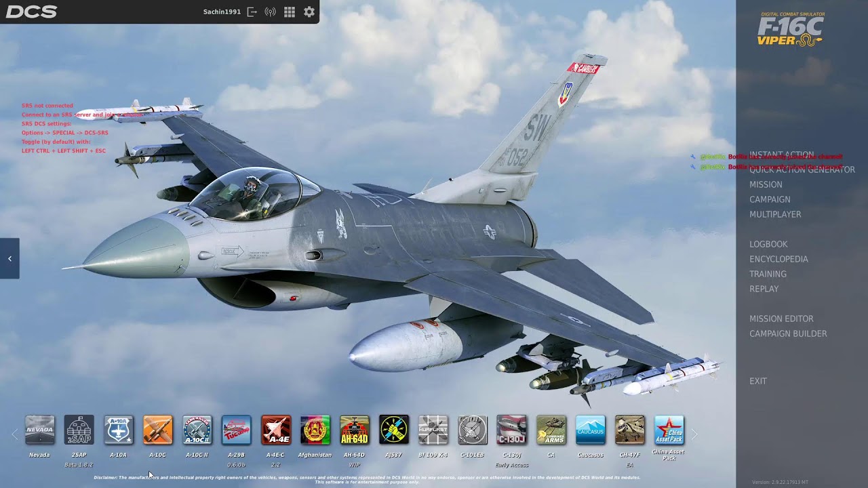868x488 pixels.
Task: Click the Nevada label under icon
Action: 39,455
